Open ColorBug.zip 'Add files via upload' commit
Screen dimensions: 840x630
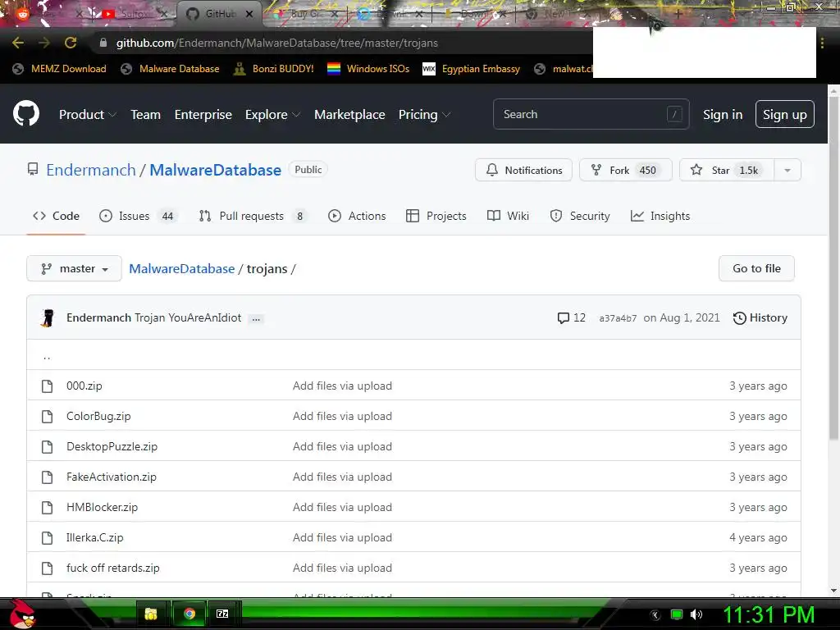pyautogui.click(x=342, y=416)
